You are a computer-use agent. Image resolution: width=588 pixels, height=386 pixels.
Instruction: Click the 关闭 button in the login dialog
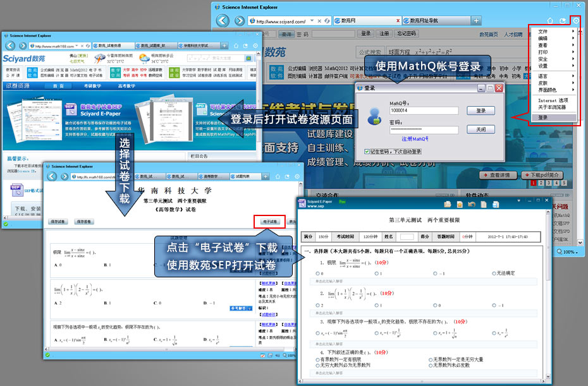(x=481, y=130)
